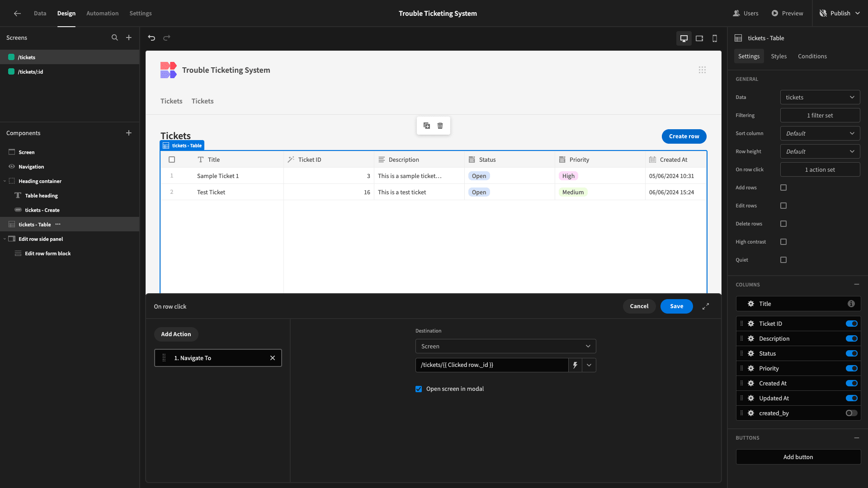Open the Title column settings gear
The height and width of the screenshot is (488, 868).
coord(751,304)
